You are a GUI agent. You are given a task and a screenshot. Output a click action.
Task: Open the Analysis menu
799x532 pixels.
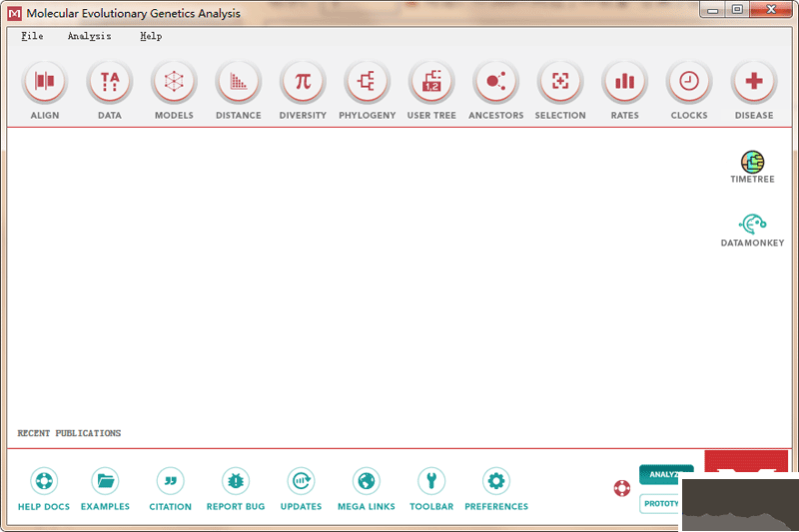pos(89,36)
